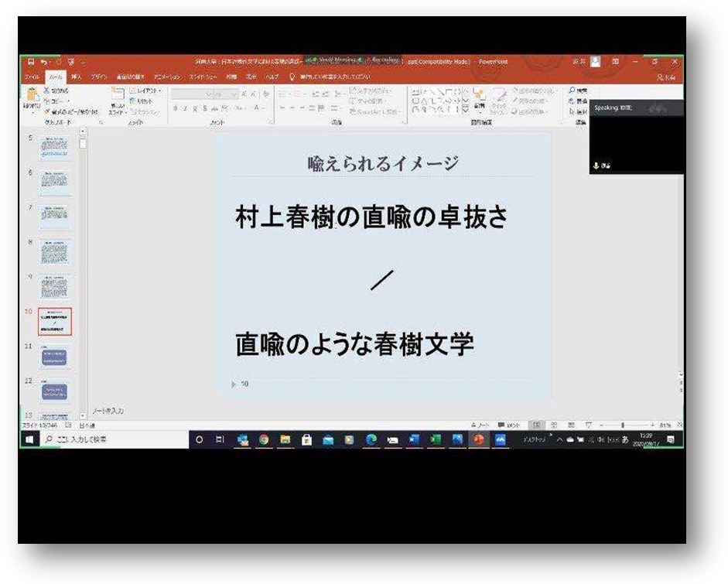Open Quick Styles gallery

[499, 101]
